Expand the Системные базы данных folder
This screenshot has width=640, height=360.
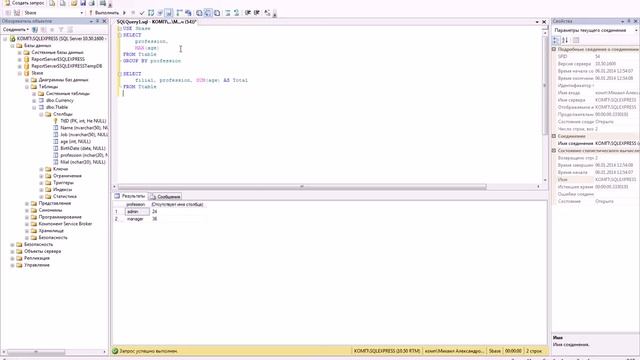tap(20, 53)
